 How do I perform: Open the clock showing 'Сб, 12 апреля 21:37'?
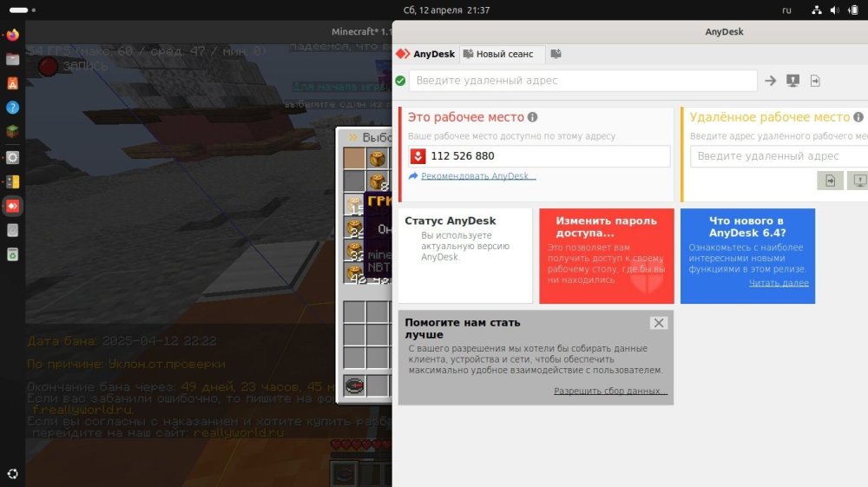pyautogui.click(x=446, y=10)
